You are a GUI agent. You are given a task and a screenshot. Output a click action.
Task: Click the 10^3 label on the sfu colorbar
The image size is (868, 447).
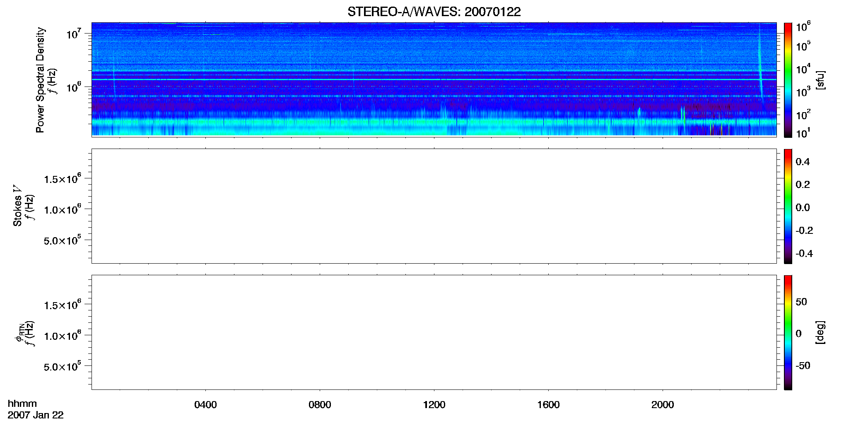[803, 91]
